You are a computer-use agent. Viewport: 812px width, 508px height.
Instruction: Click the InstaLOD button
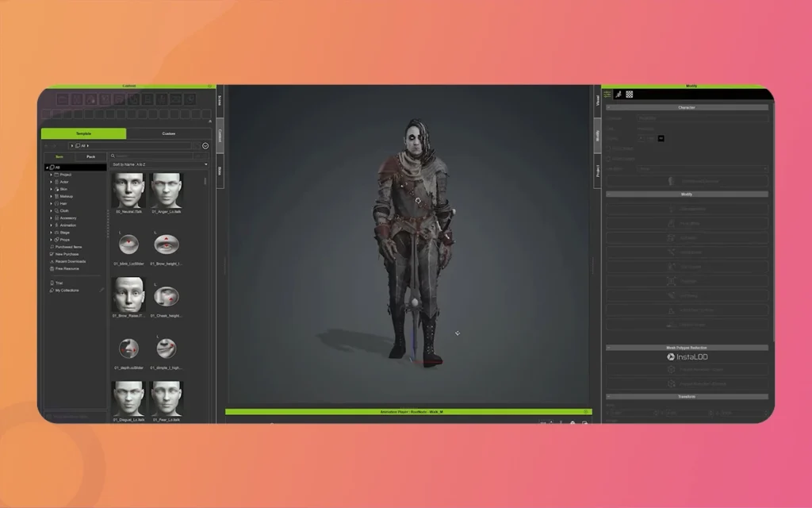pyautogui.click(x=687, y=357)
